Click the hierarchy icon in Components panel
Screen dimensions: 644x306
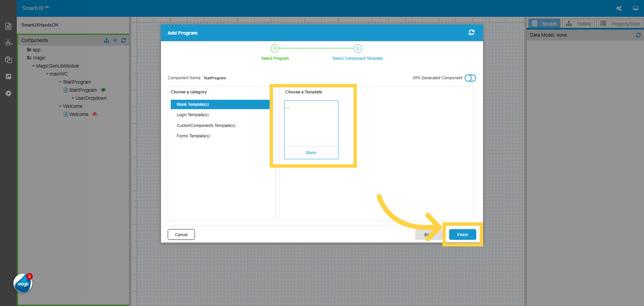click(x=106, y=40)
